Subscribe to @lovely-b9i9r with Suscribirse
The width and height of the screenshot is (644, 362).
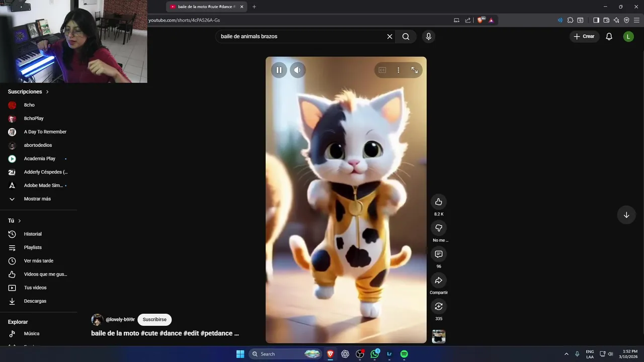point(154,319)
